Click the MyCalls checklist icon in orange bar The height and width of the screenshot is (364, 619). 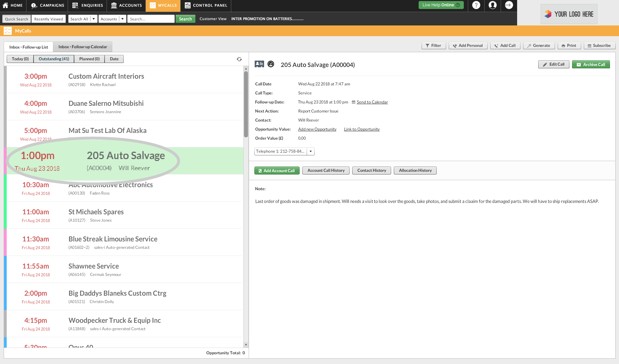point(8,31)
